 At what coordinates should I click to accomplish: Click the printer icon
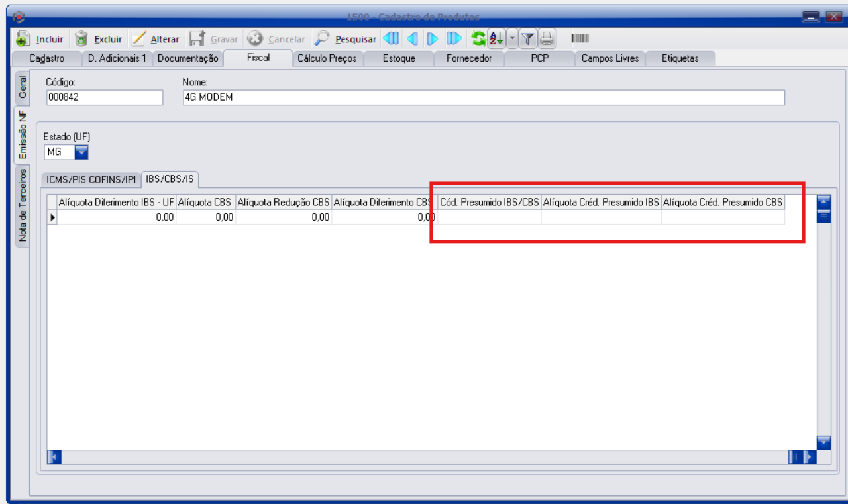point(547,39)
